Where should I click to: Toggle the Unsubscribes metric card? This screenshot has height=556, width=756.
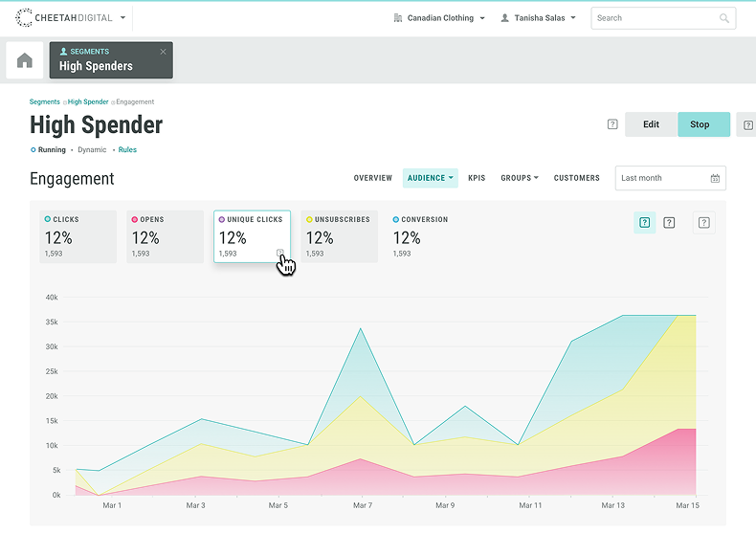click(339, 236)
